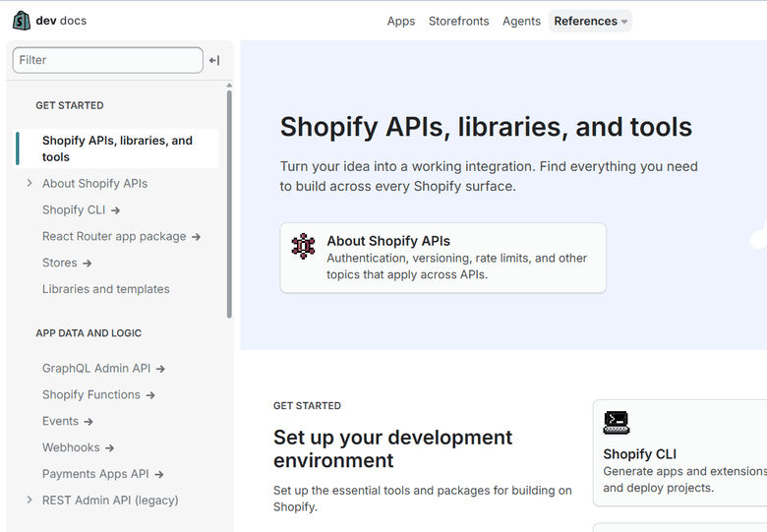Click the About Shopify APIs card icon
Screen dimensions: 767x532
[303, 246]
